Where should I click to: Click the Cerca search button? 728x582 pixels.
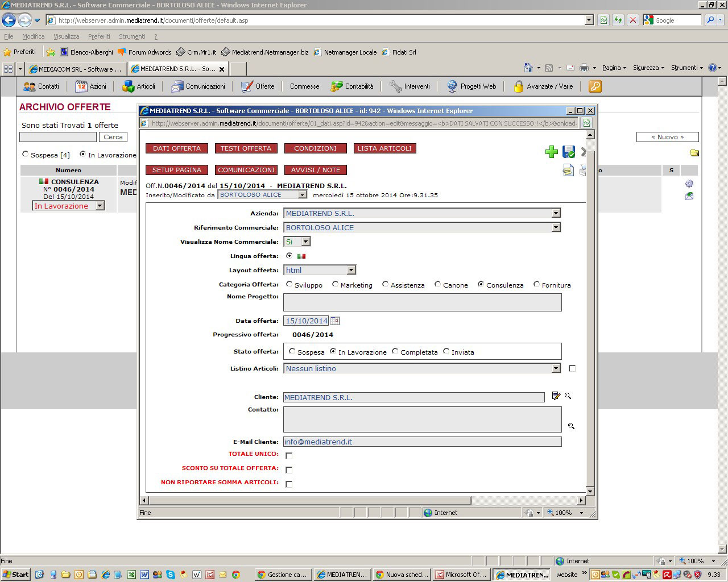click(x=113, y=137)
